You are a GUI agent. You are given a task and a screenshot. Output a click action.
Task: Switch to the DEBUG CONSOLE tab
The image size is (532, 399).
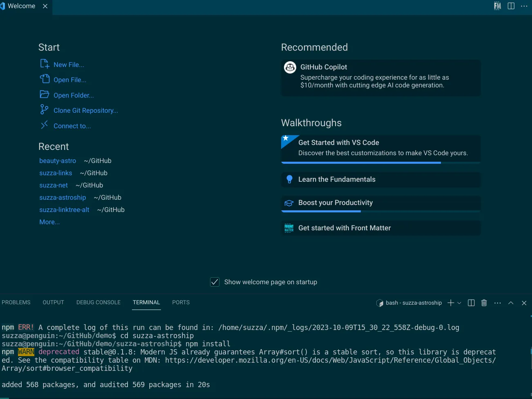coord(98,303)
